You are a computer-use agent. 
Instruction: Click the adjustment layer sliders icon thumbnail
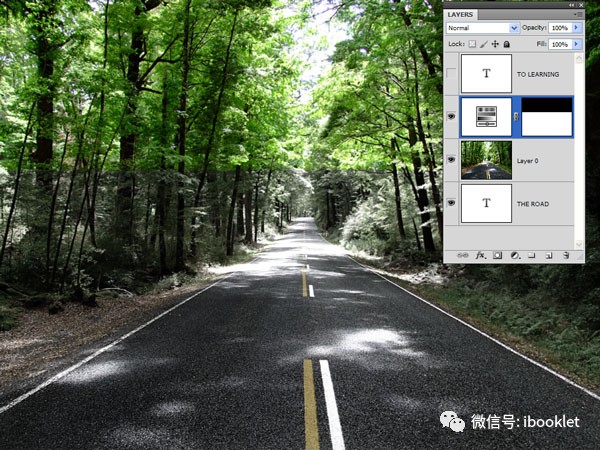point(486,117)
